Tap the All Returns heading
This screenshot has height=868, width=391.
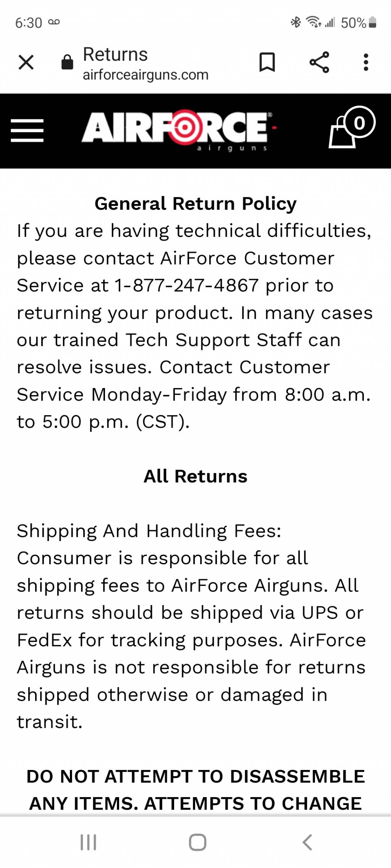click(195, 476)
